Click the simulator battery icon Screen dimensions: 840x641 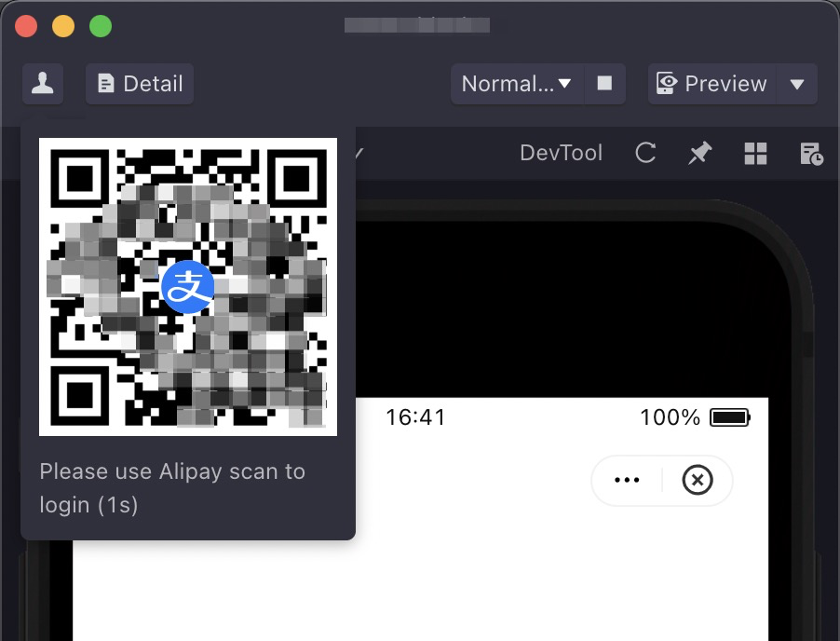tap(729, 417)
